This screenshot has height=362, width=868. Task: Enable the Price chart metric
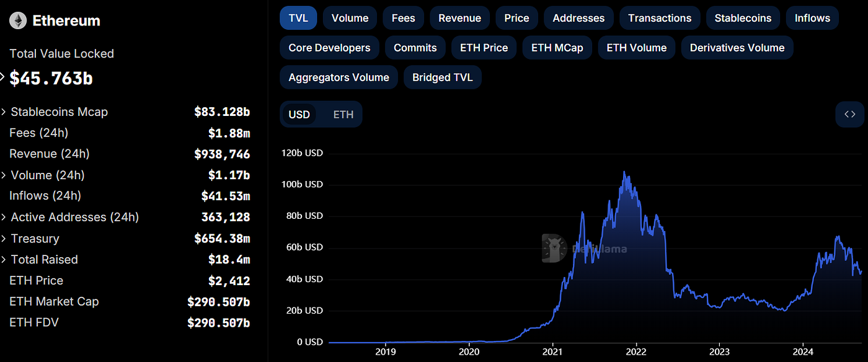pyautogui.click(x=516, y=18)
